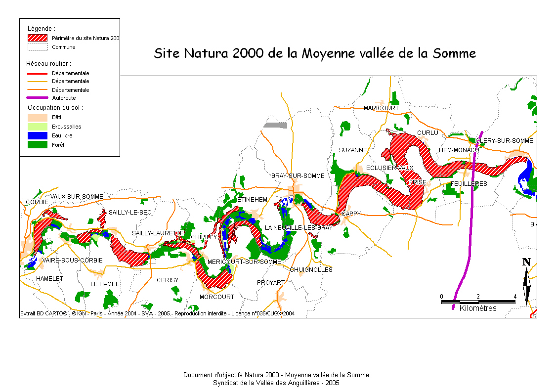Image resolution: width=555 pixels, height=392 pixels.
Task: Click the kilometre scale bar
Action: 478,301
